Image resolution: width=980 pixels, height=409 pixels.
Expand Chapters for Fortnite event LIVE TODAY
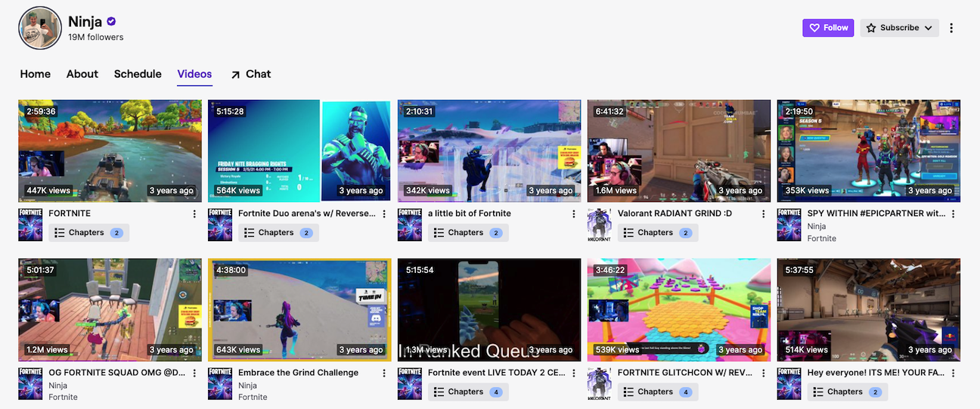tap(469, 392)
